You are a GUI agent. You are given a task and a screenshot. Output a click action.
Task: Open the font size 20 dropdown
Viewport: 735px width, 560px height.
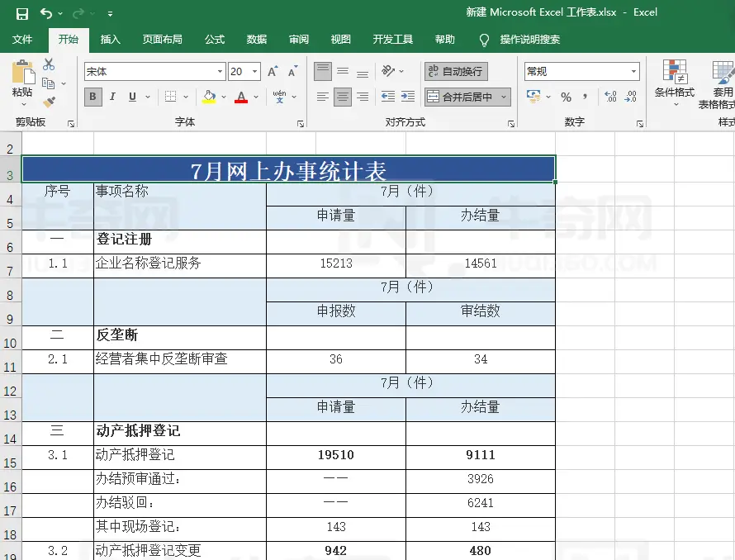(x=255, y=71)
